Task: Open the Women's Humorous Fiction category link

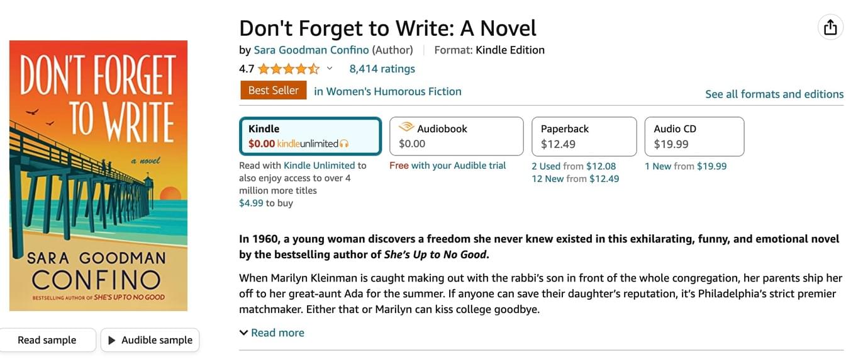Action: 387,91
